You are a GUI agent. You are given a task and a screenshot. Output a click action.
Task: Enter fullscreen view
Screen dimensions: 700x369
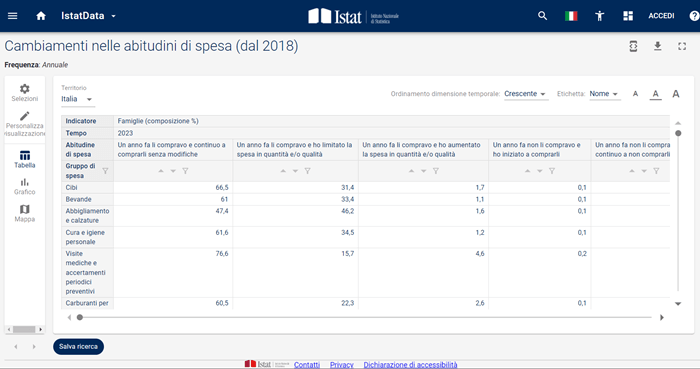coord(682,46)
